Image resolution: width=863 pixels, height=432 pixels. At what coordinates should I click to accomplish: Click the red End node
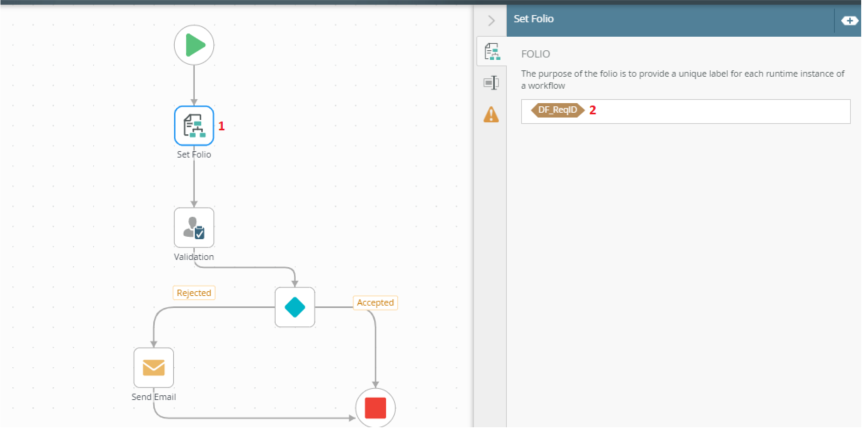376,408
